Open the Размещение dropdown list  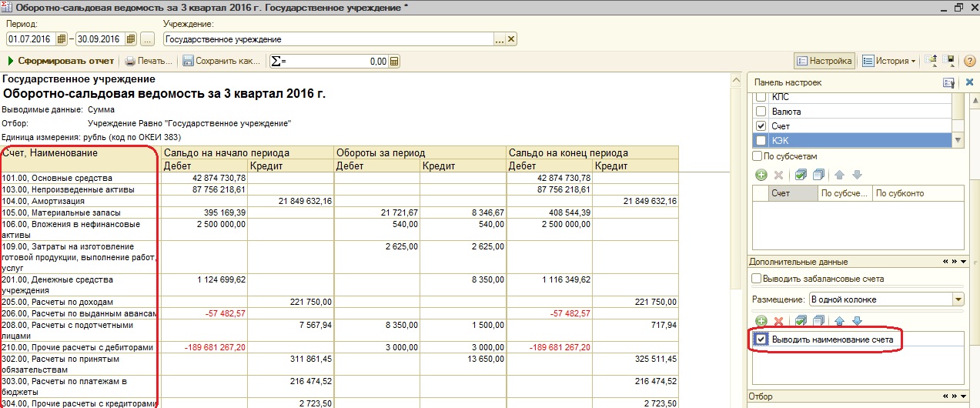tap(958, 299)
